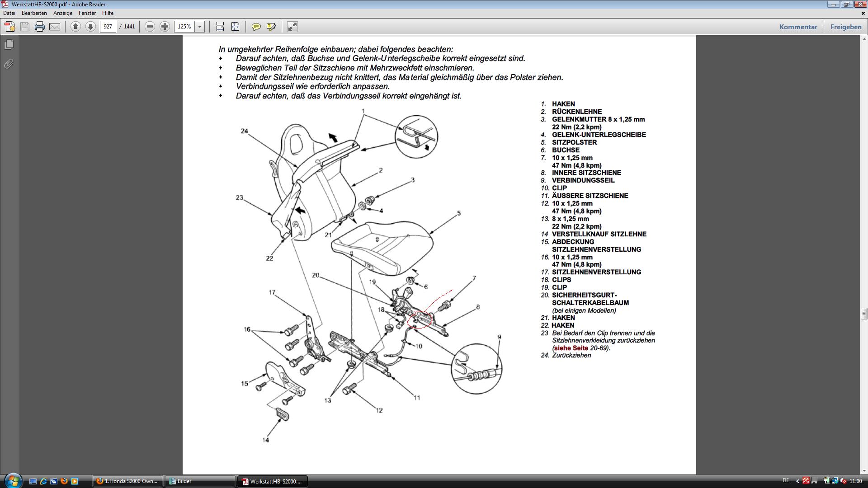Zoom in with the plus button

pyautogui.click(x=165, y=27)
